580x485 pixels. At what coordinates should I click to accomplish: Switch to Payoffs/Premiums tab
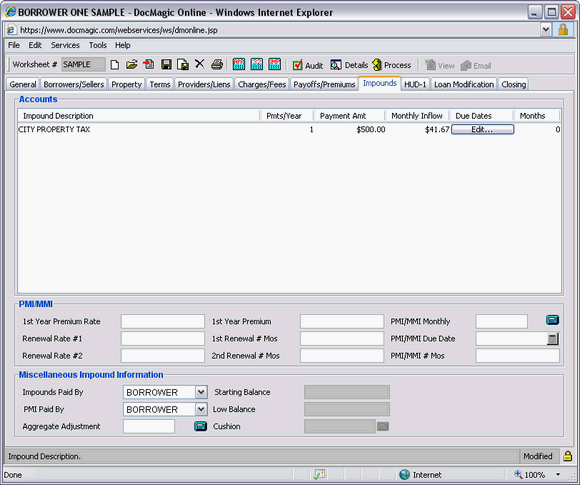click(324, 84)
